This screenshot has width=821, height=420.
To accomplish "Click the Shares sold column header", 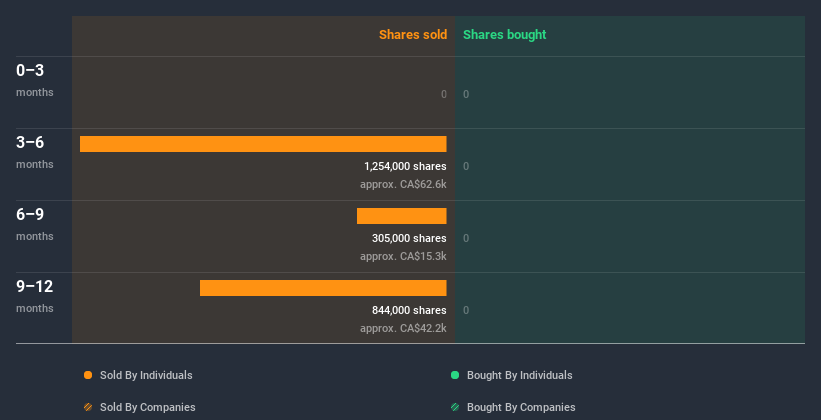I will click(x=412, y=35).
